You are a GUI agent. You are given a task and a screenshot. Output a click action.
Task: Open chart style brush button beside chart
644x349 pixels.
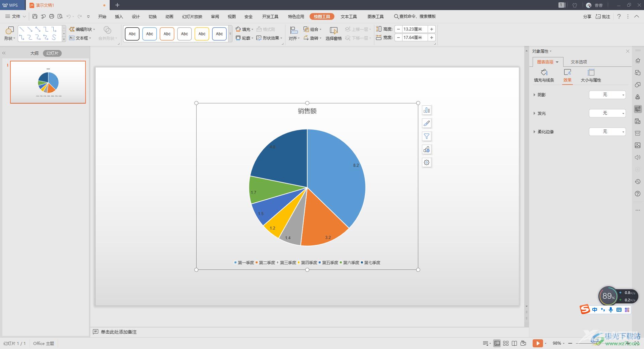coord(427,123)
